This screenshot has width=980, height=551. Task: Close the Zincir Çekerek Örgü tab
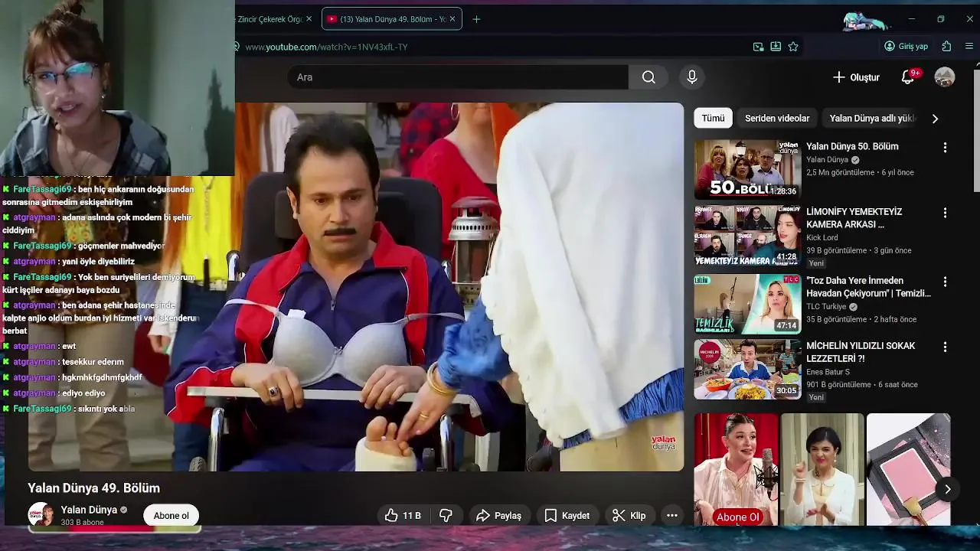coord(309,19)
